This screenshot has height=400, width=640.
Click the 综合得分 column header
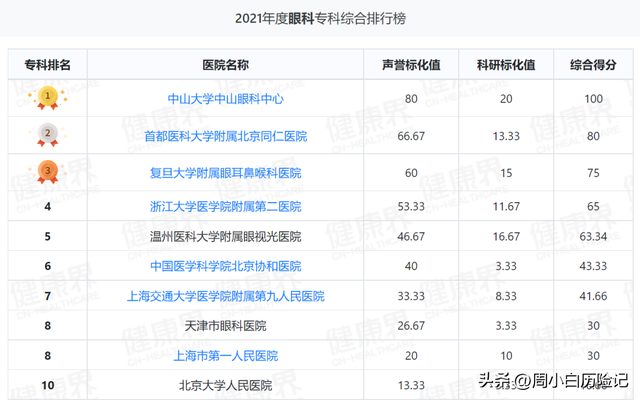click(x=593, y=65)
